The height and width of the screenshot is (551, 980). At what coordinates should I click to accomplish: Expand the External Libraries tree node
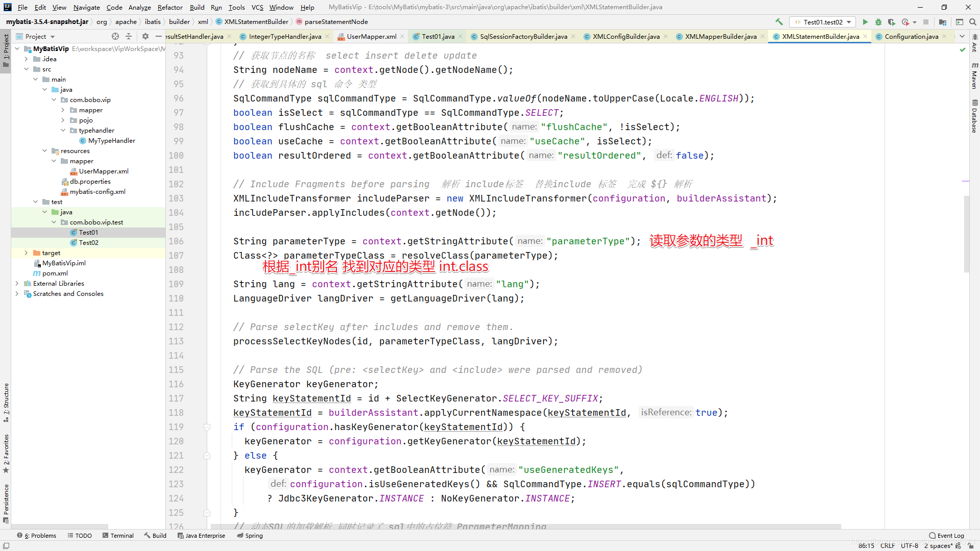pos(15,283)
